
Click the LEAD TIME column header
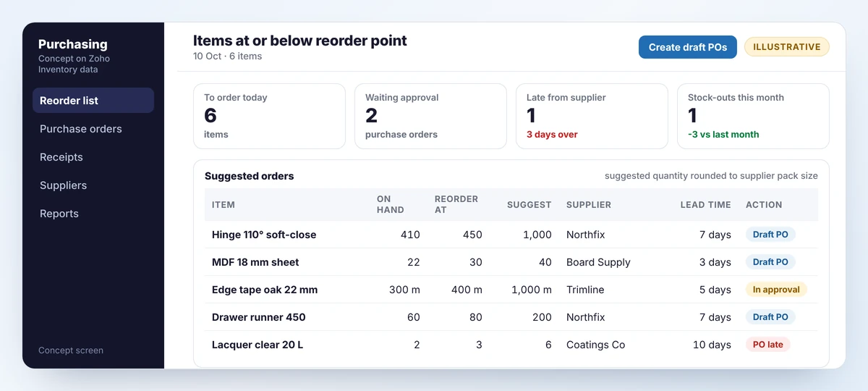point(706,205)
